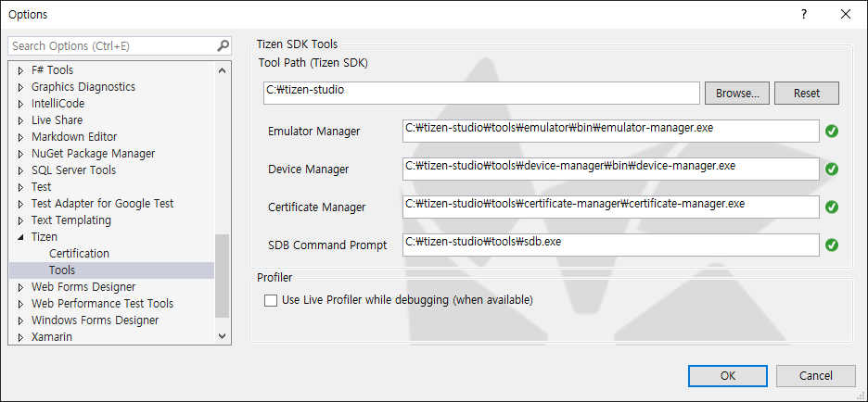Click green checkmark next to SDB Command Prompt

832,245
